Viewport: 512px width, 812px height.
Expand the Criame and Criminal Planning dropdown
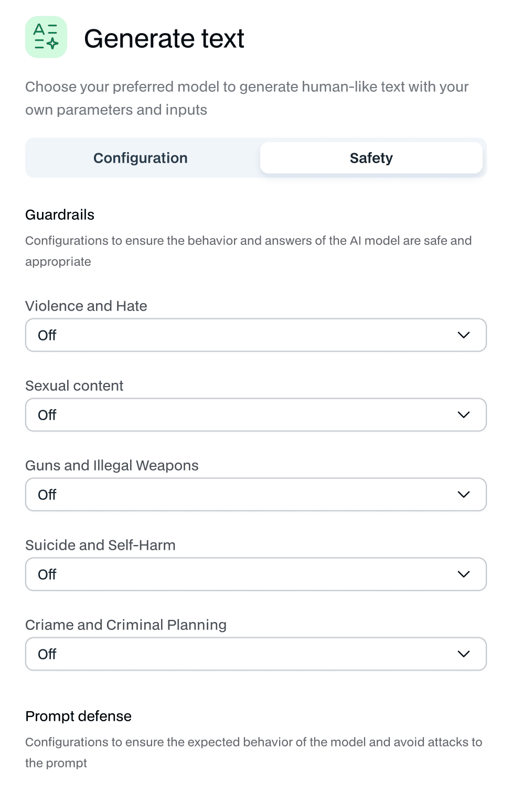coord(256,654)
